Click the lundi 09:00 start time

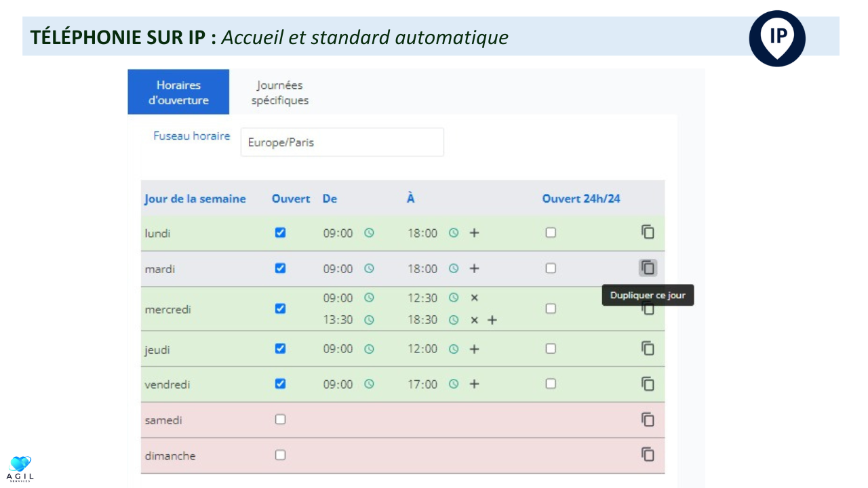(338, 233)
